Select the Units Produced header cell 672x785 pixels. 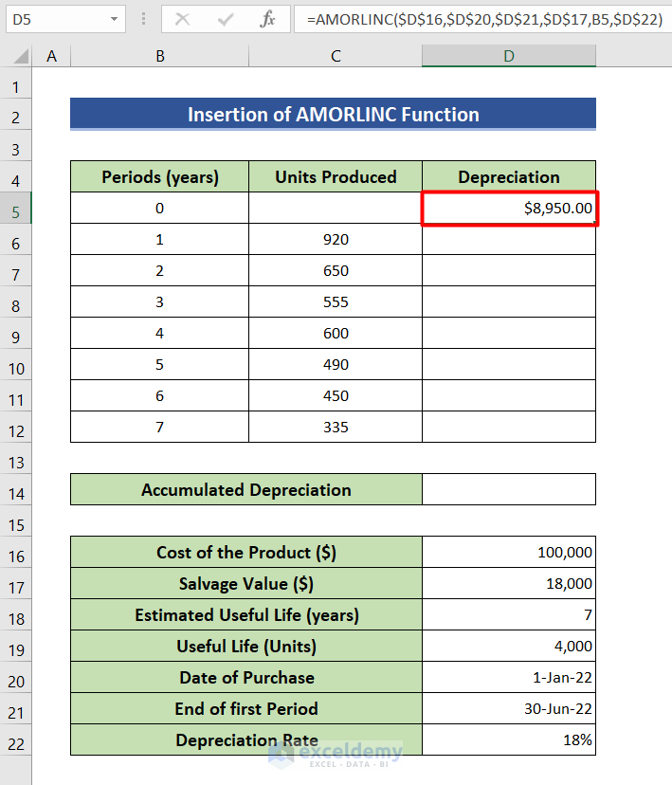pos(336,176)
